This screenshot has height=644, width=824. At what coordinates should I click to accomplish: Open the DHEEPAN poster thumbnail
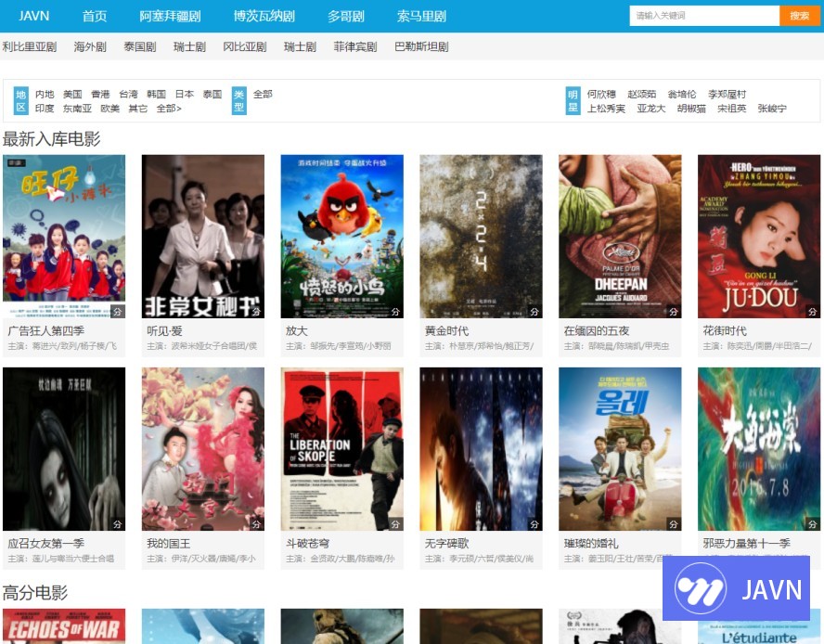[620, 236]
